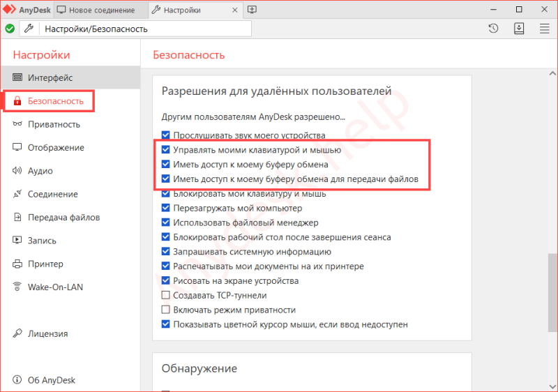Viewport: 558px width, 392px height.
Task: Toggle Показывать цветной курсор мыши checkbox
Action: pyautogui.click(x=165, y=324)
